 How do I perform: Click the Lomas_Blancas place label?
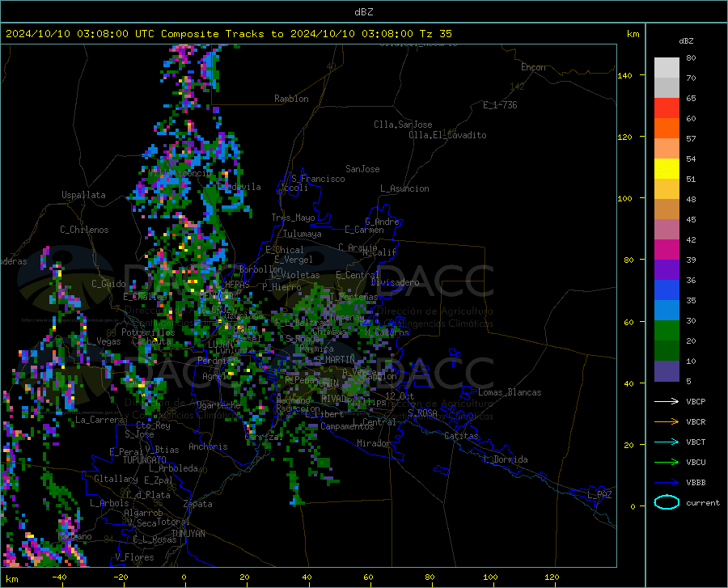(510, 392)
